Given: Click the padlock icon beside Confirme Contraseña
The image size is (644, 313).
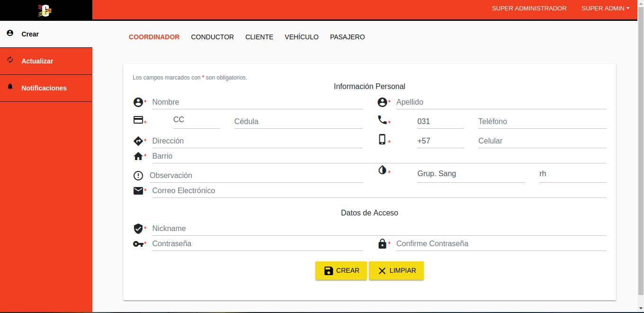Looking at the screenshot, I should point(382,243).
